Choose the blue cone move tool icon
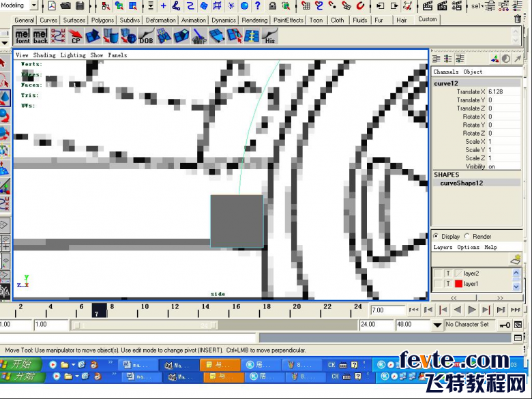Screen dimensions: 532x399 4,98
